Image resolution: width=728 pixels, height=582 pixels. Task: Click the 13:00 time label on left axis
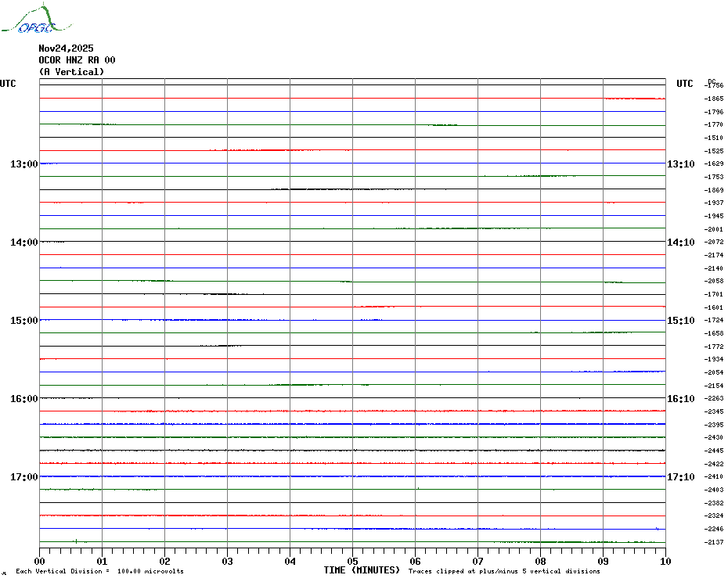23,164
